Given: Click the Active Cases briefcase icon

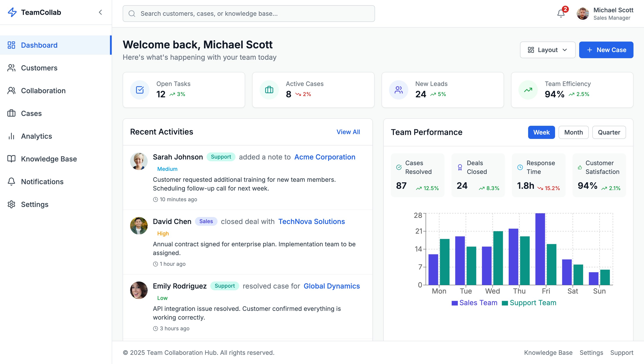Looking at the screenshot, I should 269,90.
